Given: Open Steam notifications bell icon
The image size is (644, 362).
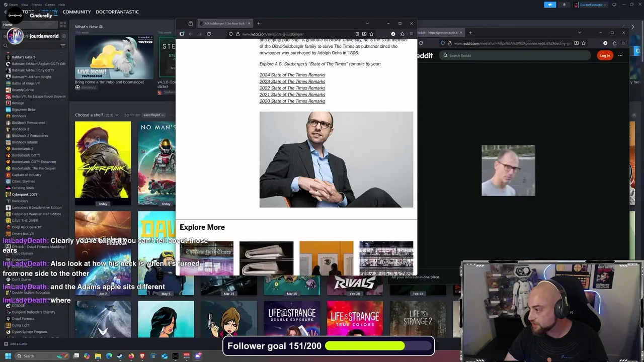Looking at the screenshot, I should tap(564, 5).
